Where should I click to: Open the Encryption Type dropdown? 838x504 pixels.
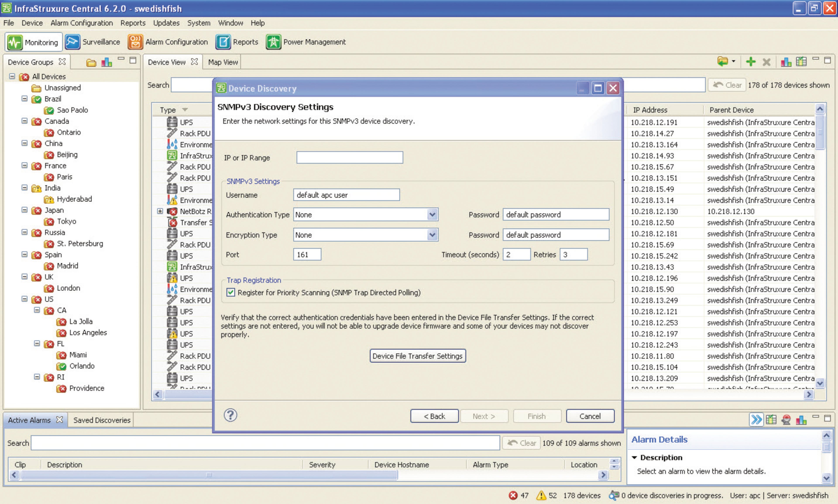click(432, 235)
